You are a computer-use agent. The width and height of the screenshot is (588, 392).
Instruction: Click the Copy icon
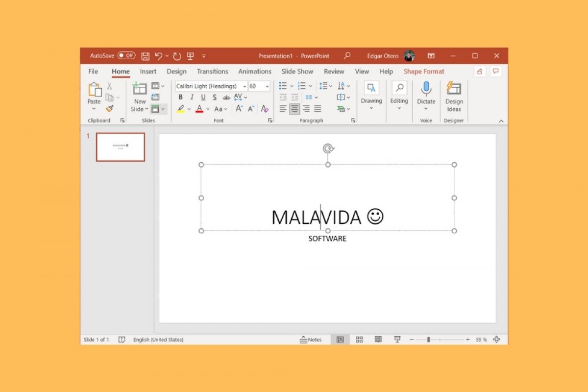[x=110, y=98]
